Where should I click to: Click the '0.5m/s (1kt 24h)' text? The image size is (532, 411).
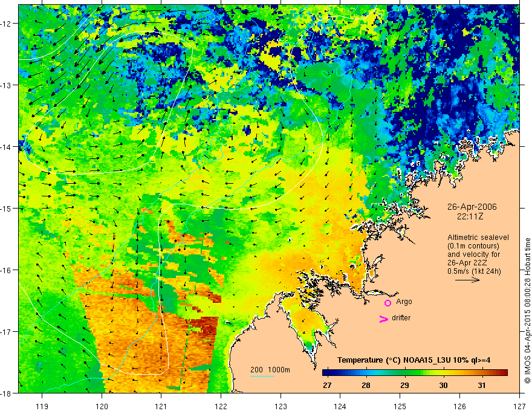[474, 271]
